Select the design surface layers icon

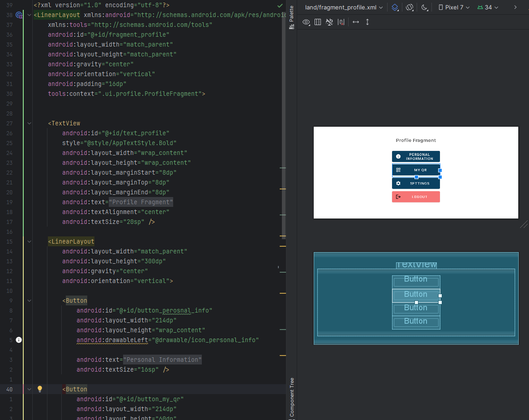click(x=395, y=8)
